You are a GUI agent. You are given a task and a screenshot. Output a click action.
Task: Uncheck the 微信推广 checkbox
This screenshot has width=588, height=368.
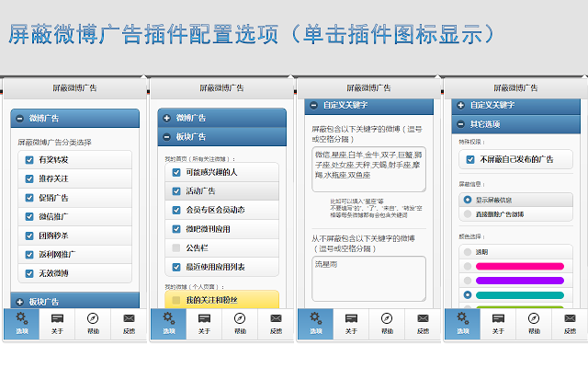point(29,217)
